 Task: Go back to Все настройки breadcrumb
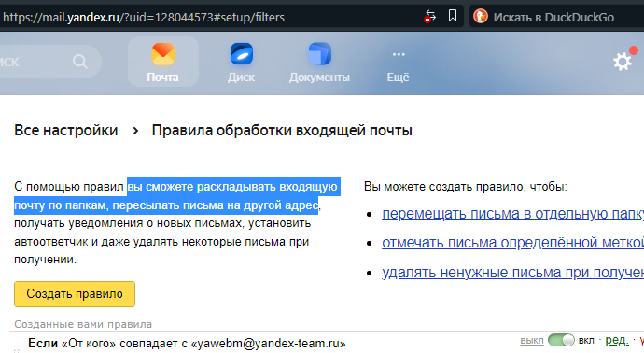(65, 130)
